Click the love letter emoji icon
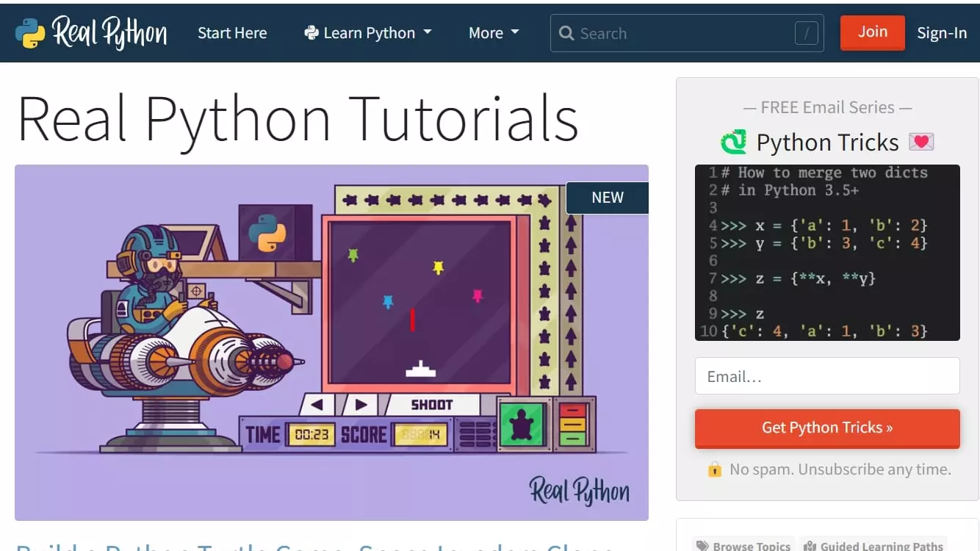Image resolution: width=980 pixels, height=551 pixels. (x=921, y=142)
